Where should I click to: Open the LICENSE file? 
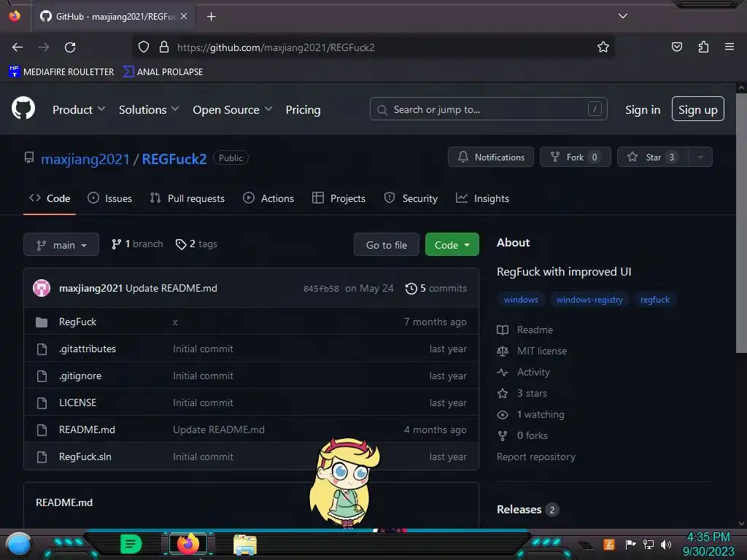click(77, 402)
